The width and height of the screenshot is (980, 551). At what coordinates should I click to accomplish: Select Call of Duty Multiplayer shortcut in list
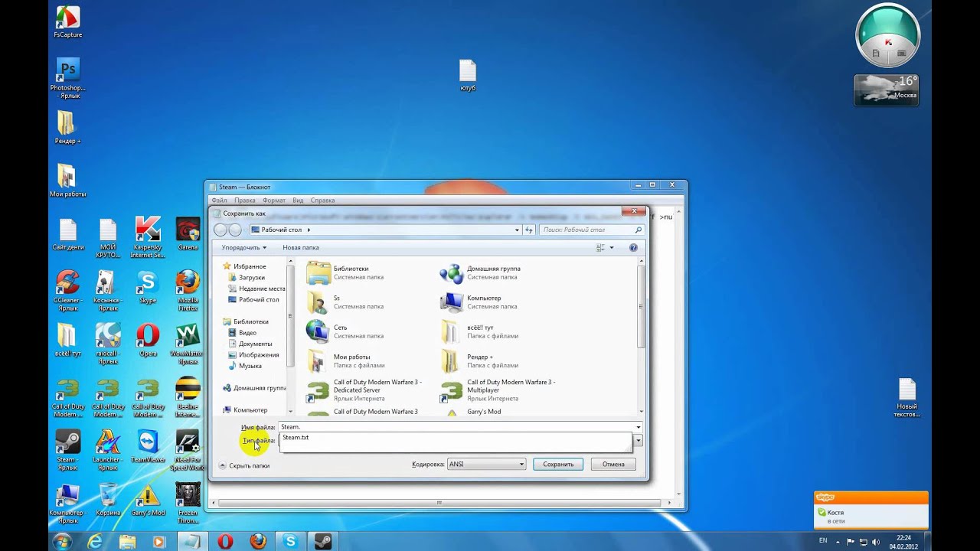click(498, 391)
